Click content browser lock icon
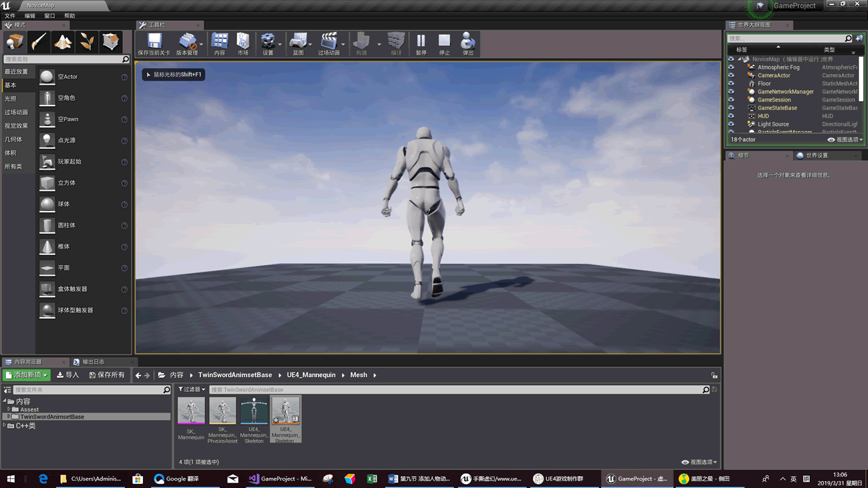This screenshot has height=488, width=868. (x=714, y=375)
